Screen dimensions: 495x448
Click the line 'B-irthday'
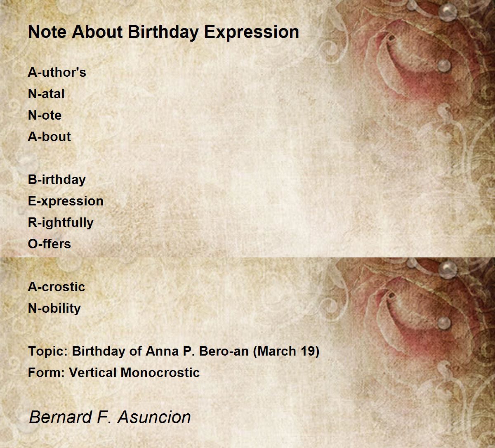pos(57,179)
